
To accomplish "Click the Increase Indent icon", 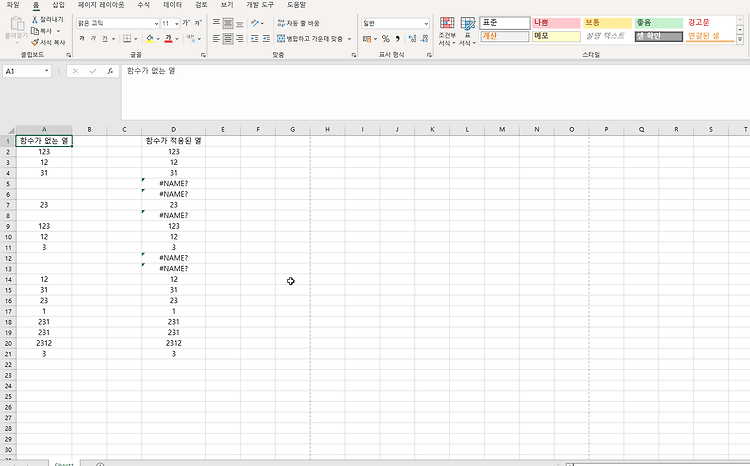I will [266, 39].
